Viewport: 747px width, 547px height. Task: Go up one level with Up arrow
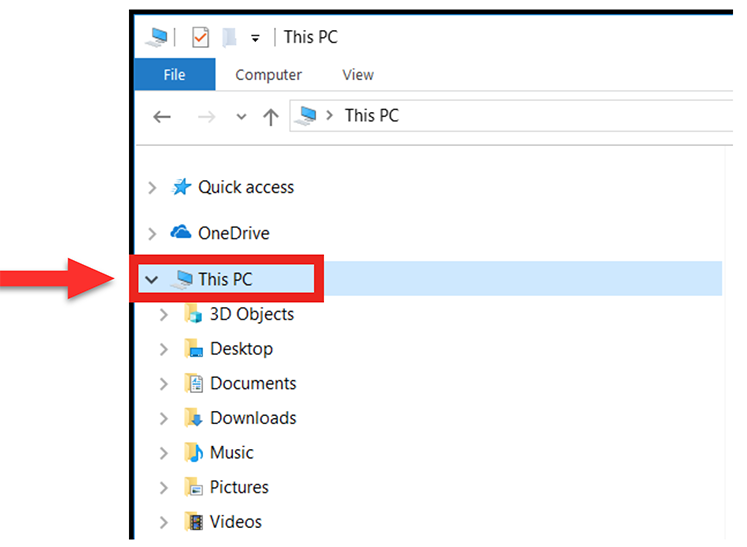click(x=271, y=117)
